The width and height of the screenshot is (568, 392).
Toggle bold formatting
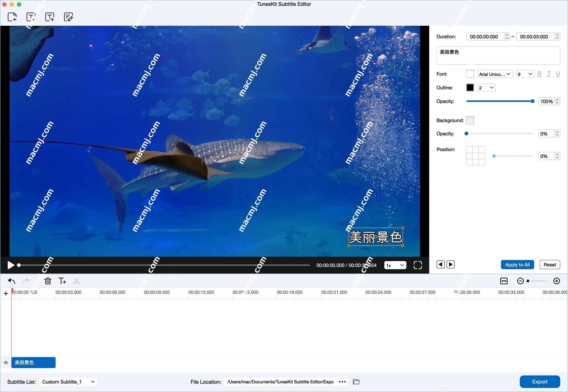point(540,74)
